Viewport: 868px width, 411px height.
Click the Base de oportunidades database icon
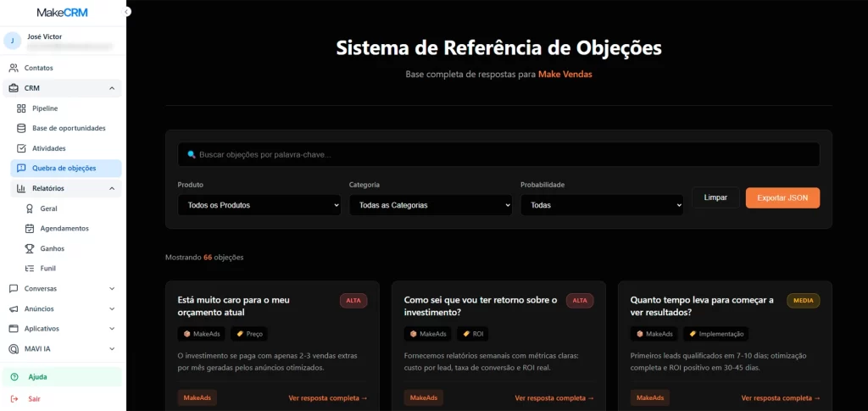(x=22, y=128)
